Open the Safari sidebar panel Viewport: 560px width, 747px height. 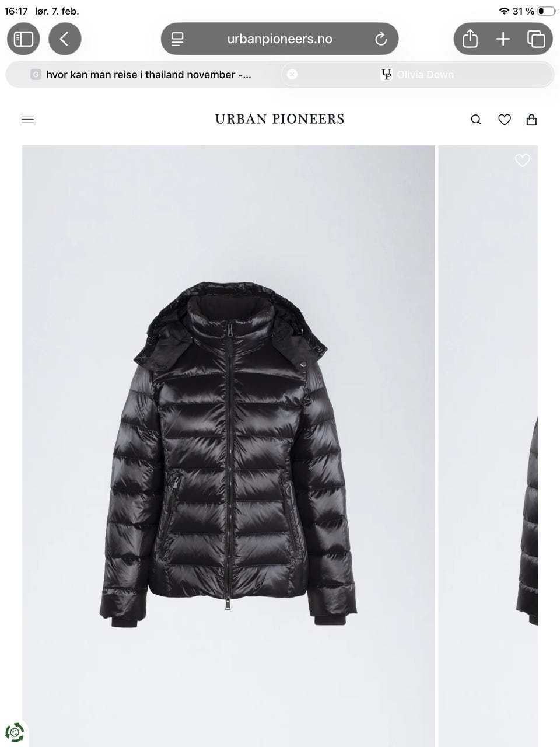tap(23, 39)
